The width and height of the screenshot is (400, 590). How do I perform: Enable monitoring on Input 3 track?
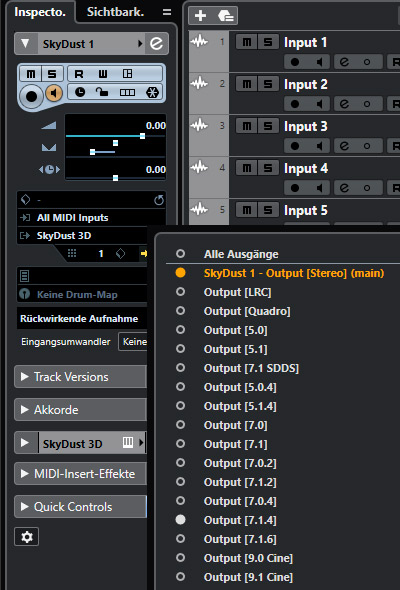coord(319,146)
